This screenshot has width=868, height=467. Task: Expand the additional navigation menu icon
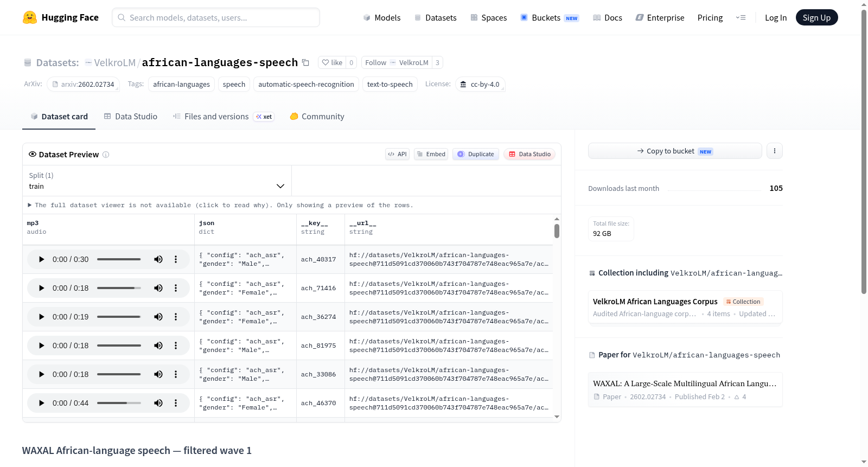click(741, 17)
